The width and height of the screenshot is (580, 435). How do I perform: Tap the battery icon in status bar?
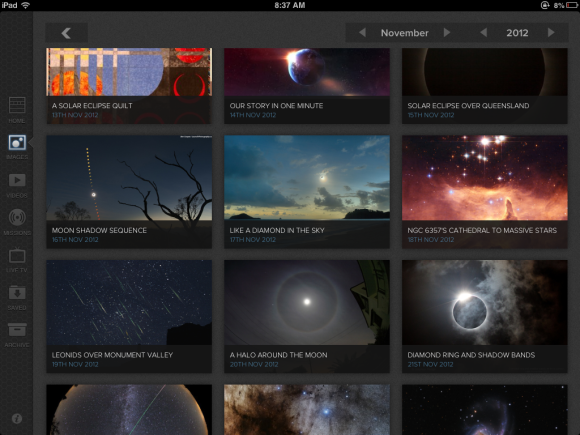(572, 6)
